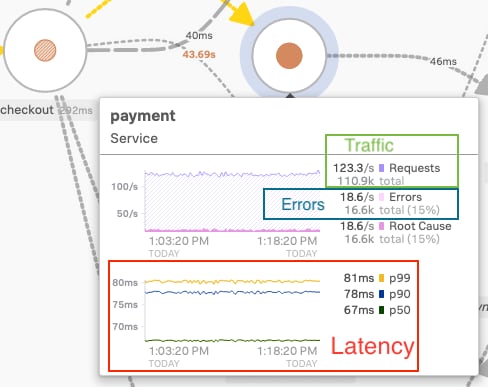Image resolution: width=488 pixels, height=387 pixels.
Task: Click the 46ms edge latency label
Action: tap(443, 61)
